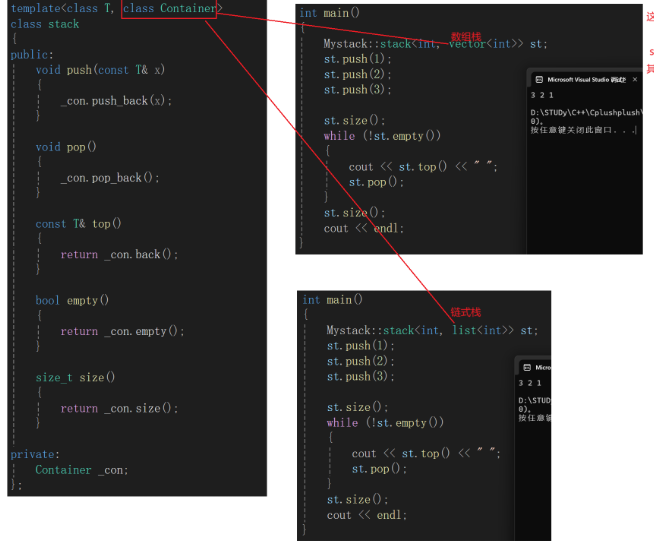Click 'st.pop();' in the list-based main

(x=379, y=469)
